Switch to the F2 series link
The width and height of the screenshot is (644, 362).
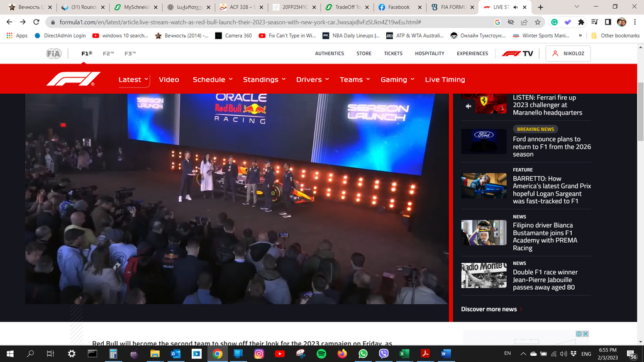coord(108,53)
